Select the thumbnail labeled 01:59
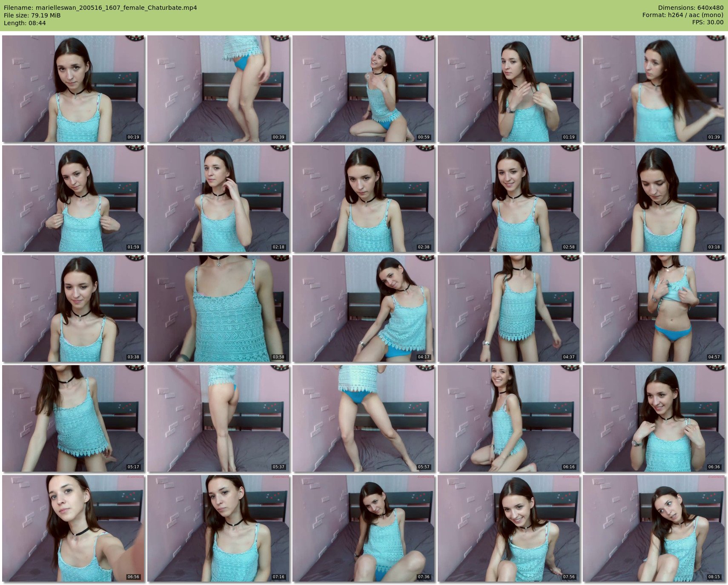 pos(73,199)
